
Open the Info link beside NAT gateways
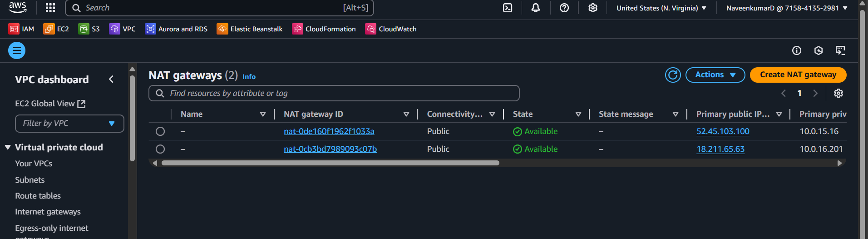coord(249,77)
